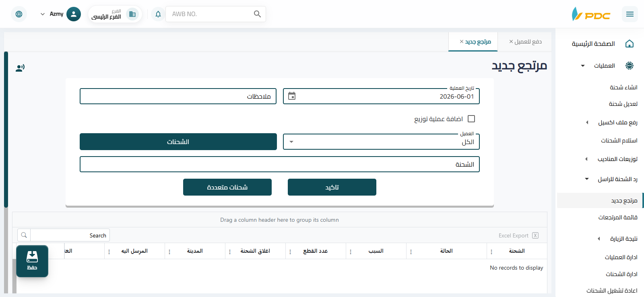Click the voice assistant speaker icon
The width and height of the screenshot is (644, 297).
tap(20, 68)
